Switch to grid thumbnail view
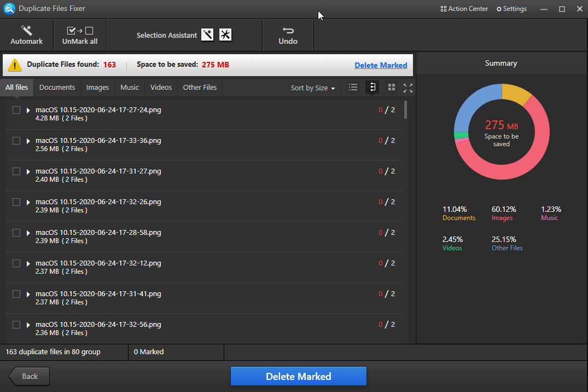 391,87
